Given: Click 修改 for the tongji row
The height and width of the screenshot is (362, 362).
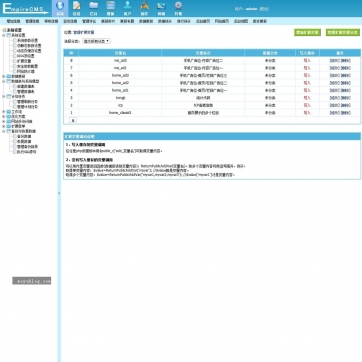Looking at the screenshot, I should pyautogui.click(x=335, y=98).
